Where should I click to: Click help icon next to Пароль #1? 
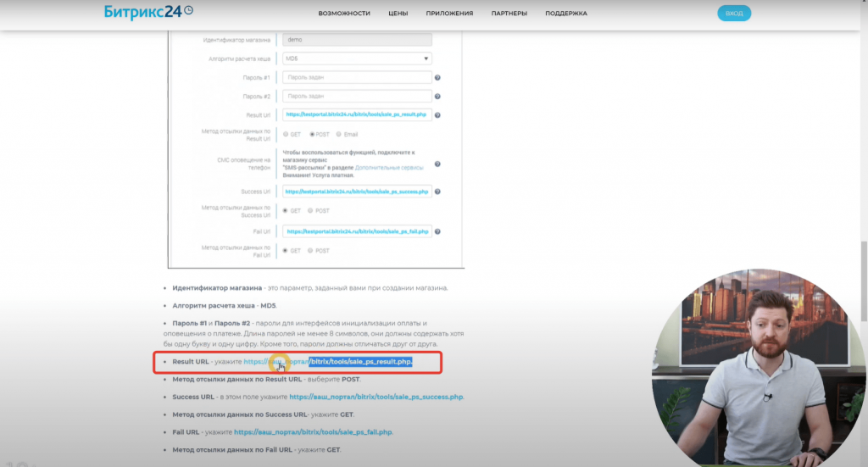(437, 78)
